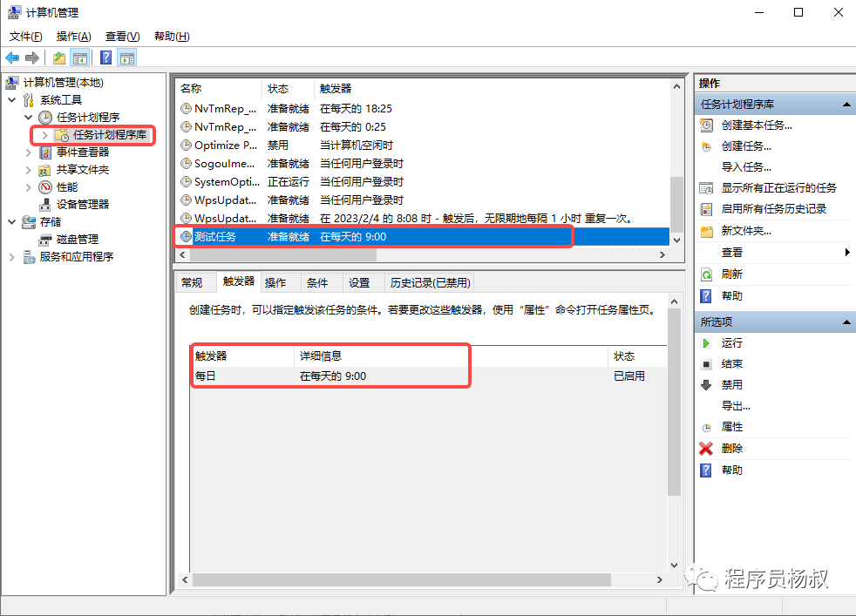Click the 状态 column header in task list
The height and width of the screenshot is (616, 856).
click(289, 88)
